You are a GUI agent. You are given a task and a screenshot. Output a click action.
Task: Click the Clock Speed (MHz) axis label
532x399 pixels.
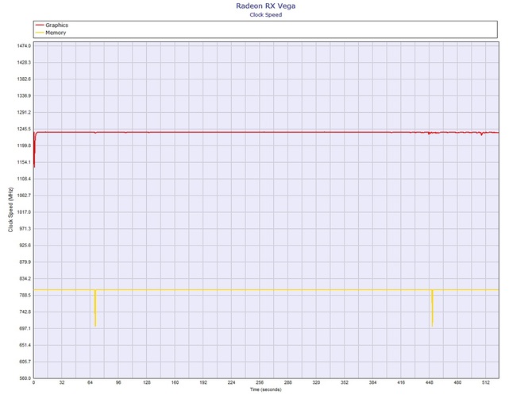point(10,210)
